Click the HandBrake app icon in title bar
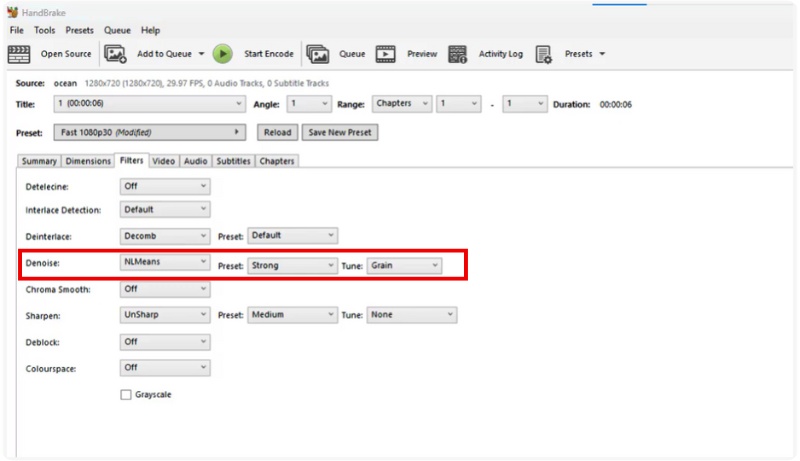Screen dimensions: 800x461 (13, 13)
